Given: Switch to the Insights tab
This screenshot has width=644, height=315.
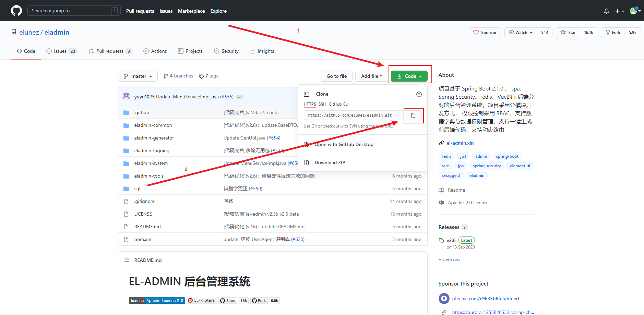Looking at the screenshot, I should [x=262, y=51].
